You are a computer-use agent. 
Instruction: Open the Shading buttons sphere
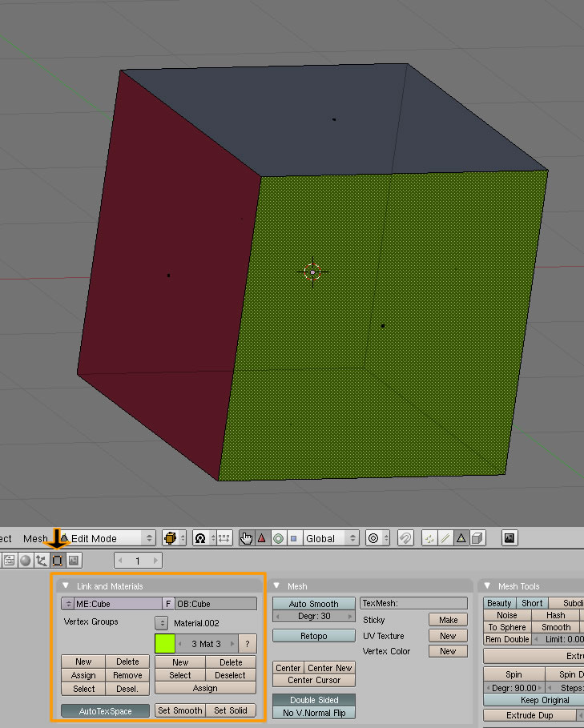26,561
